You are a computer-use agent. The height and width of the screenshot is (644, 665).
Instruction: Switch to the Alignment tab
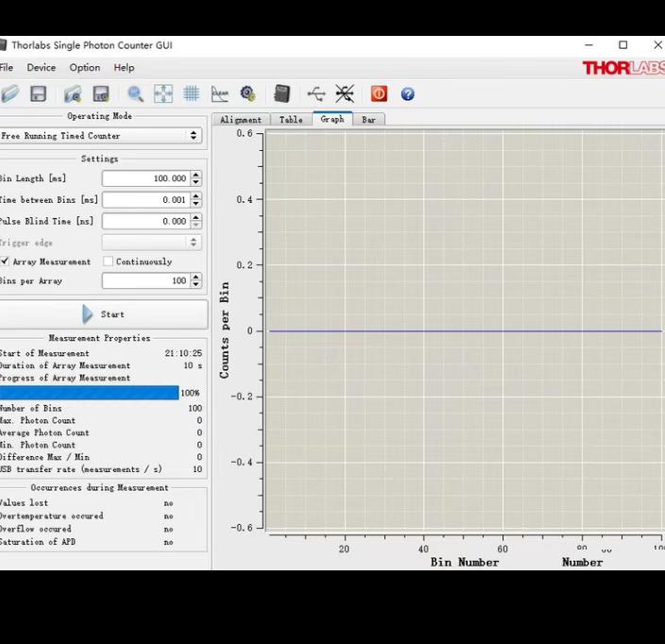[241, 120]
